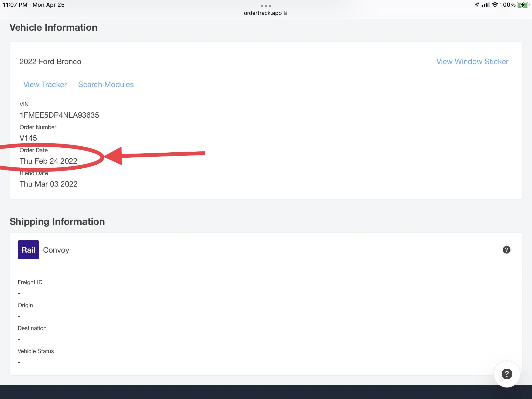Click the Vehicle Information heading

click(53, 28)
